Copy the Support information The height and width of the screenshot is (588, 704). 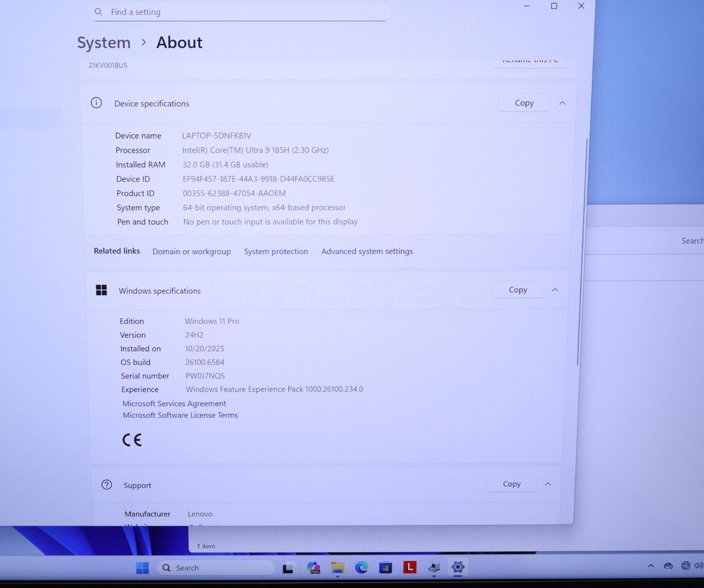tap(511, 484)
